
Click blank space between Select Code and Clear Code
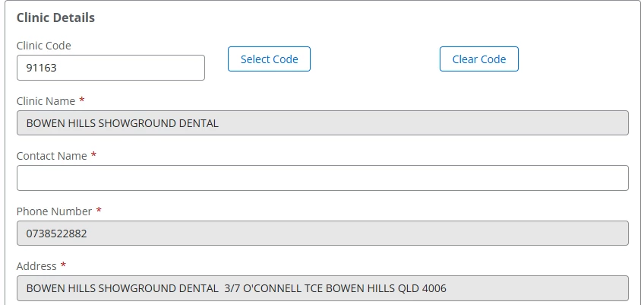(375, 59)
